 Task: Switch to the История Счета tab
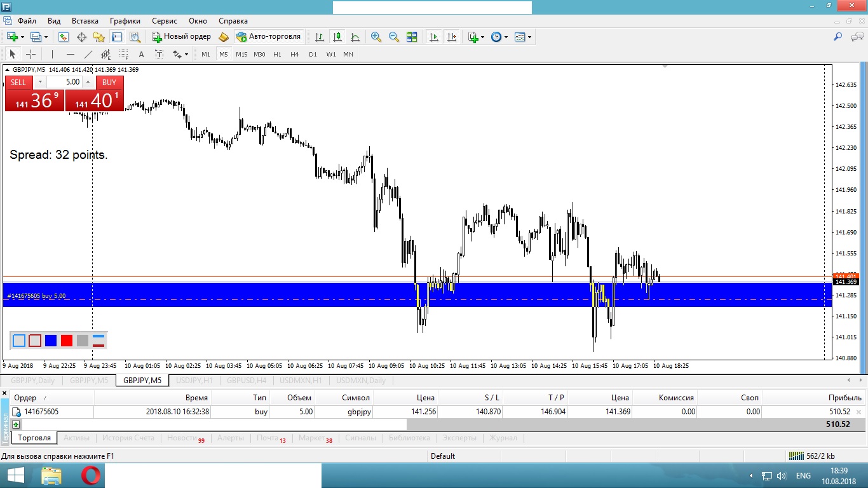point(128,438)
